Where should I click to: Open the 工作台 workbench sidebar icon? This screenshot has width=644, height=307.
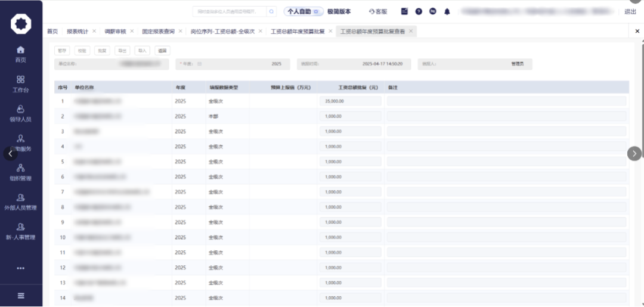tap(20, 79)
